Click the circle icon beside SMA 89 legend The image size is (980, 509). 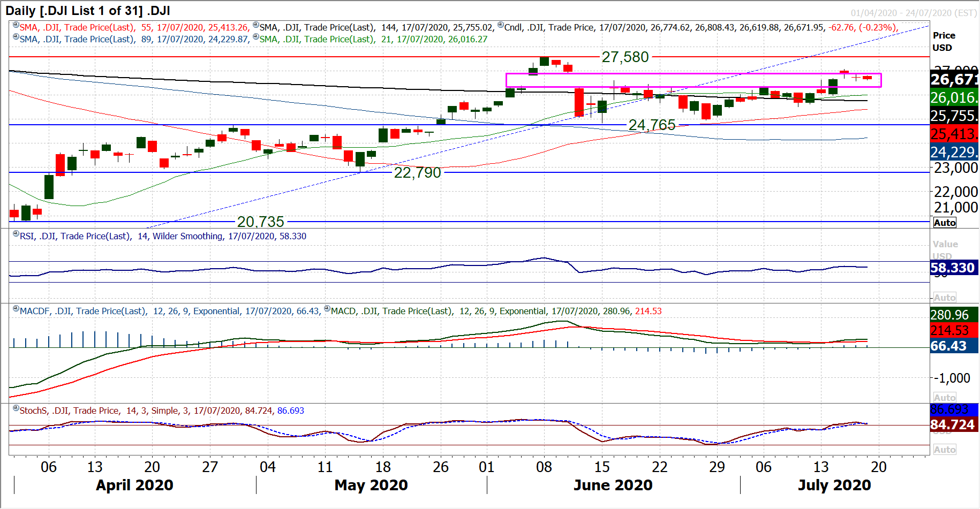16,37
